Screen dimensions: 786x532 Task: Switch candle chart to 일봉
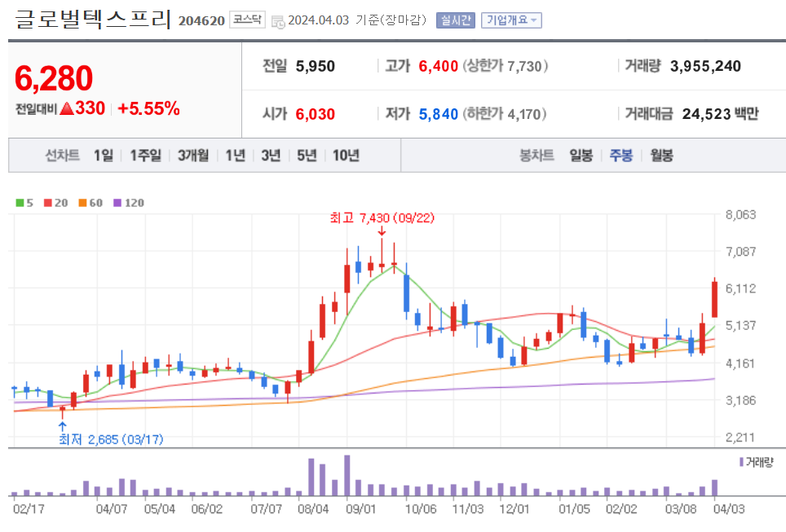581,156
